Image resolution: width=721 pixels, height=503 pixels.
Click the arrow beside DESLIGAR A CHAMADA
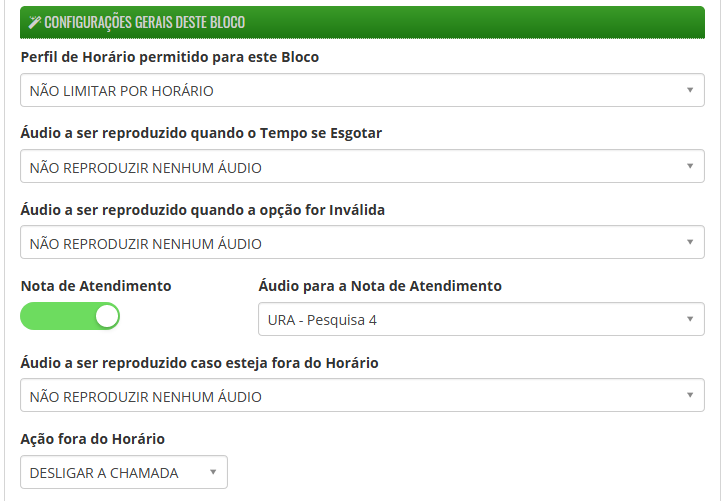(x=212, y=472)
